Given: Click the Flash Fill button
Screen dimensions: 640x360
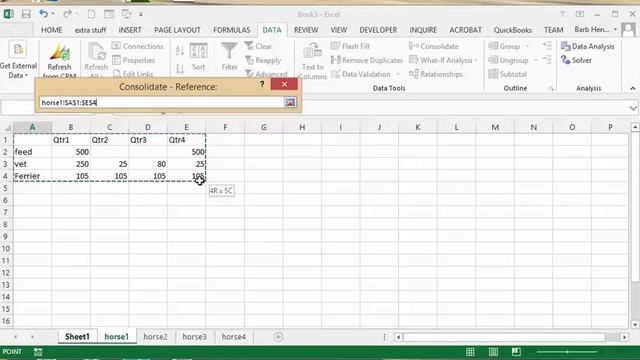Looking at the screenshot, I should point(350,46).
